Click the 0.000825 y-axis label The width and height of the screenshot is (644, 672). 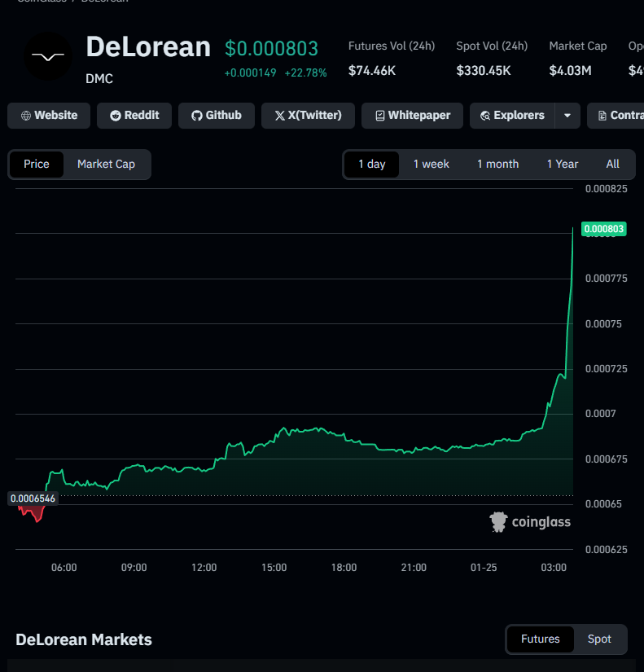coord(607,189)
